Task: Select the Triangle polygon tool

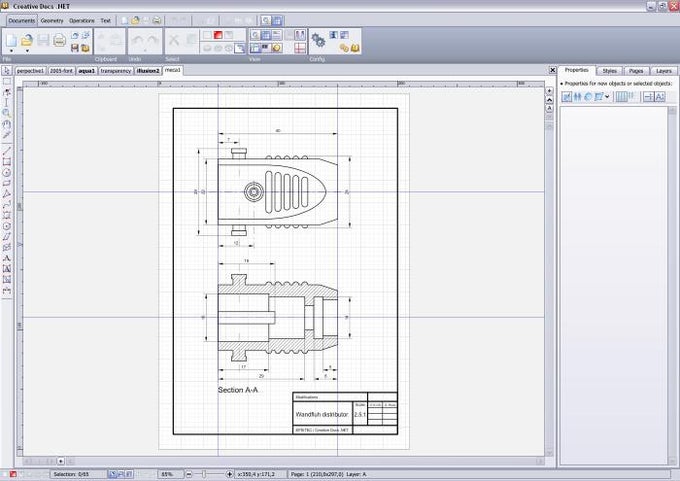Action: pos(7,194)
